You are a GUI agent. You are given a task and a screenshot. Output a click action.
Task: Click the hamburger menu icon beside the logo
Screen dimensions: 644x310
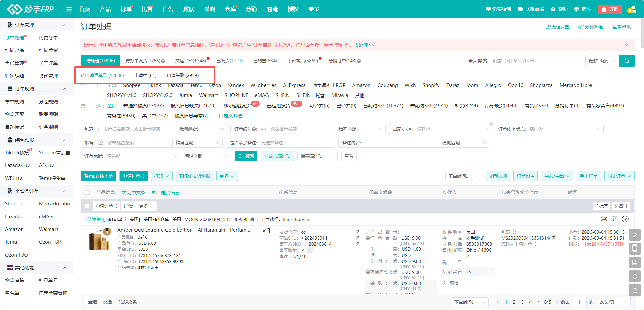tap(69, 9)
